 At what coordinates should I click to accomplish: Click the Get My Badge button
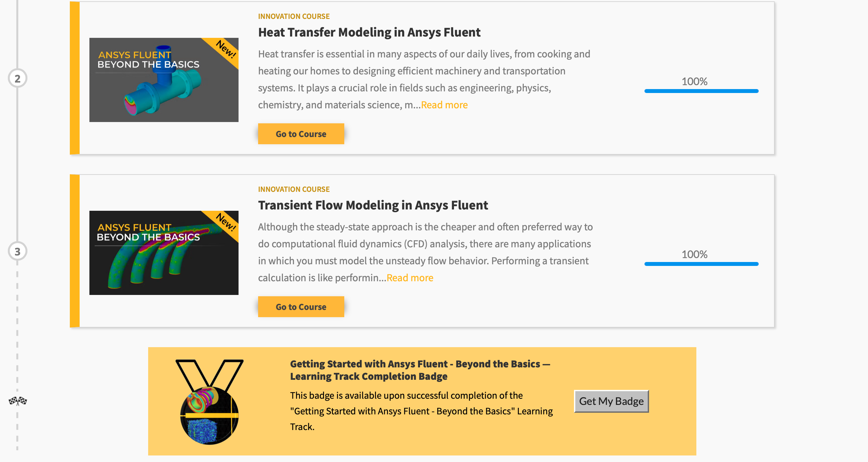[x=611, y=401]
